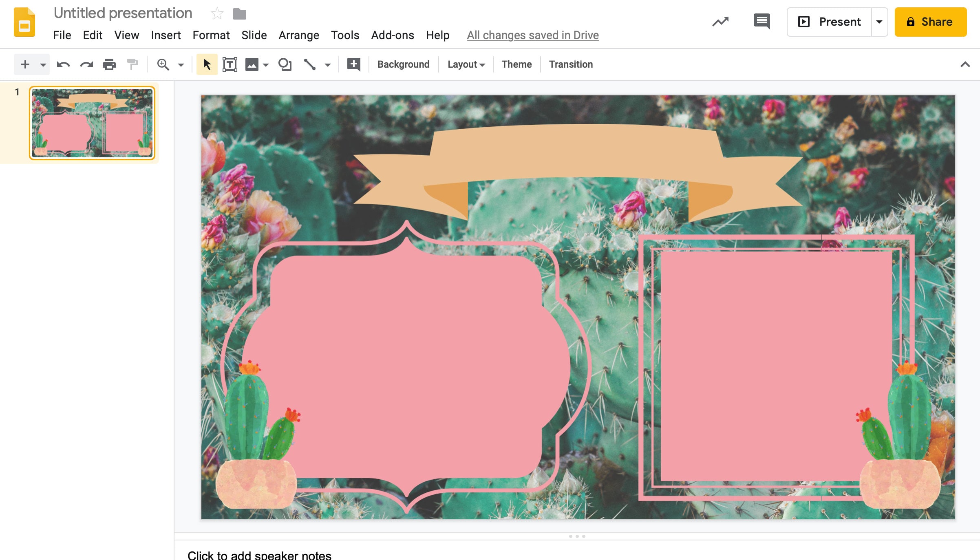Screen dimensions: 980x560
Task: Open "All changes saved in Drive"
Action: click(532, 35)
